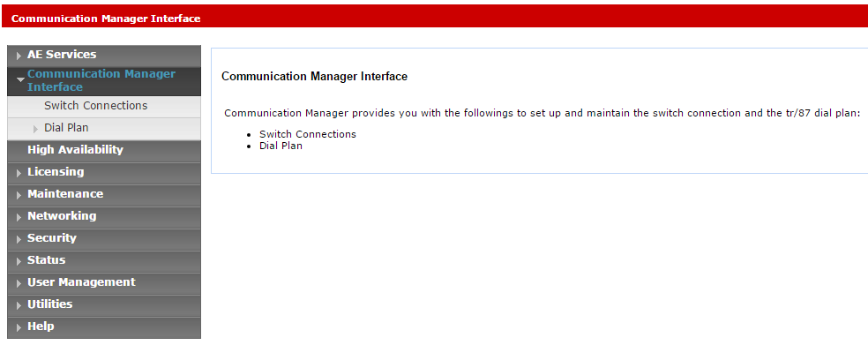This screenshot has height=345, width=868.
Task: Expand the Dial Plan arrow
Action: pyautogui.click(x=36, y=129)
